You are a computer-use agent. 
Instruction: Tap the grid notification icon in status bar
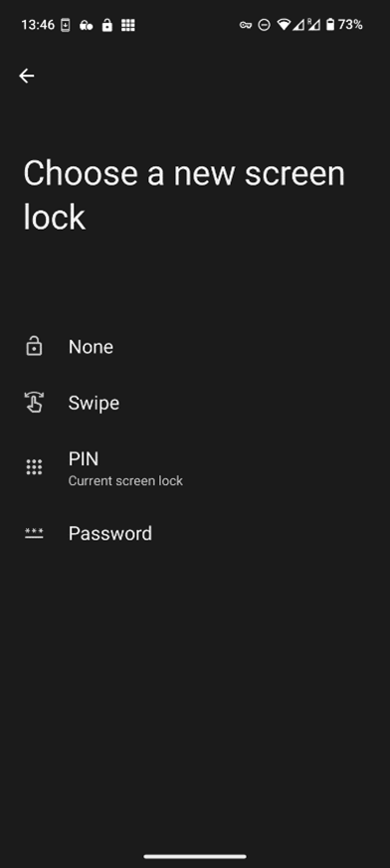point(128,25)
